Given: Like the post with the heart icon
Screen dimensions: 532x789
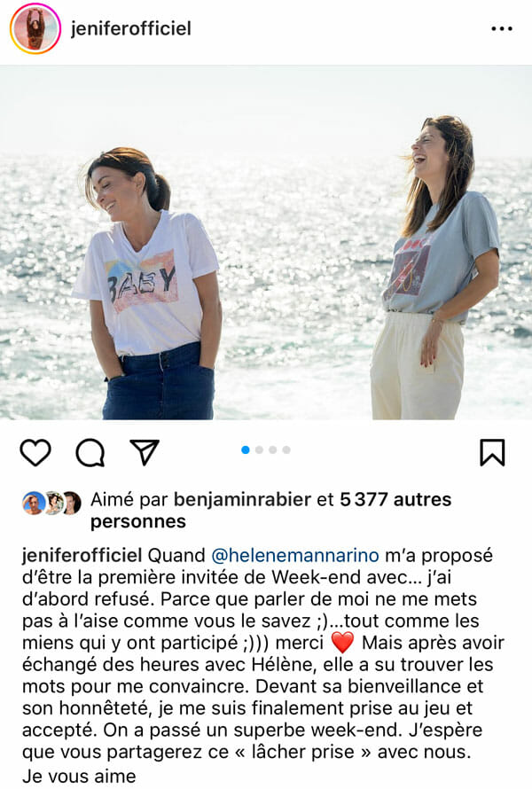Looking at the screenshot, I should (x=35, y=452).
